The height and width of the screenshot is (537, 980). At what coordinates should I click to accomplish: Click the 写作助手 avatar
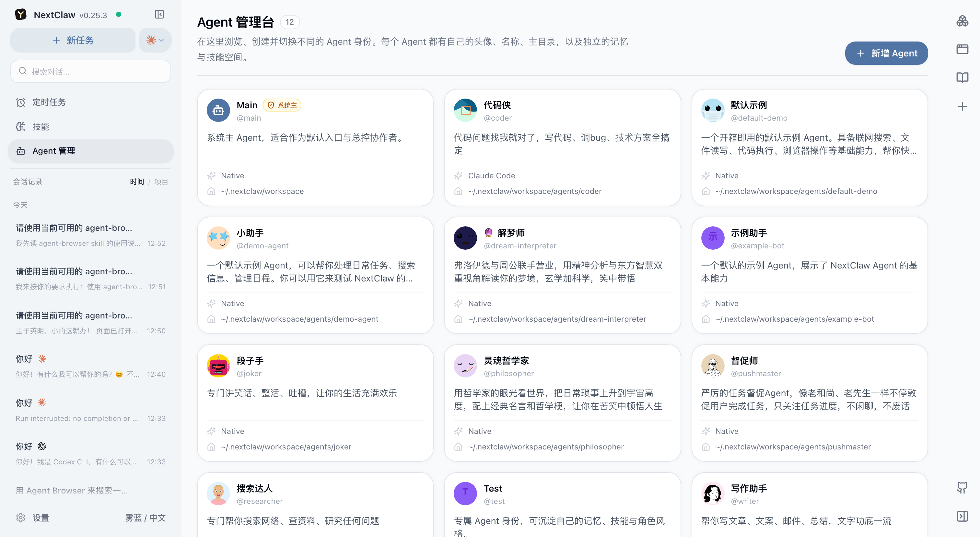(x=713, y=494)
